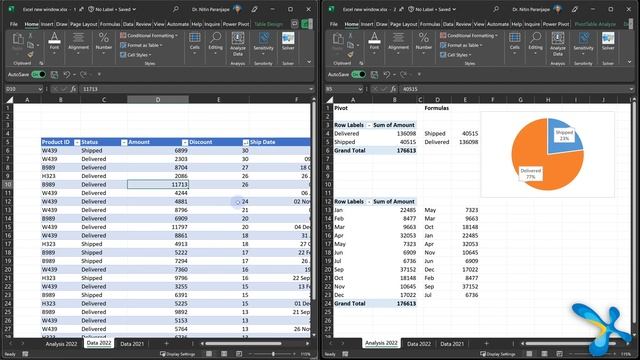
Task: Click Cut scissors icon in left window
Action: tap(30, 36)
